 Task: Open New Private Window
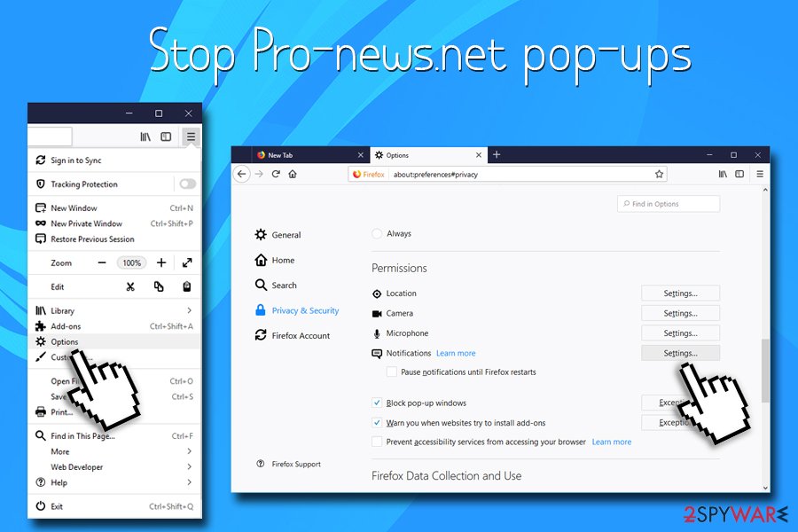(x=114, y=223)
